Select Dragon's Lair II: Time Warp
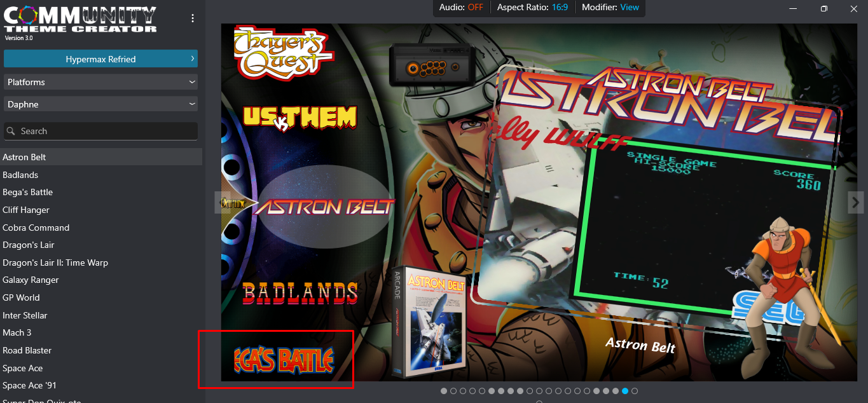This screenshot has height=403, width=868. point(101,263)
